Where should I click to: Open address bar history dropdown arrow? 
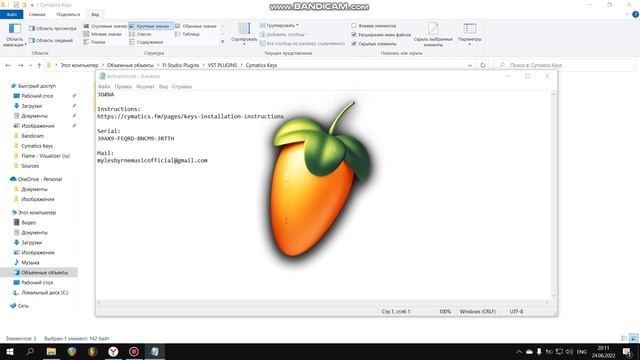(470, 65)
